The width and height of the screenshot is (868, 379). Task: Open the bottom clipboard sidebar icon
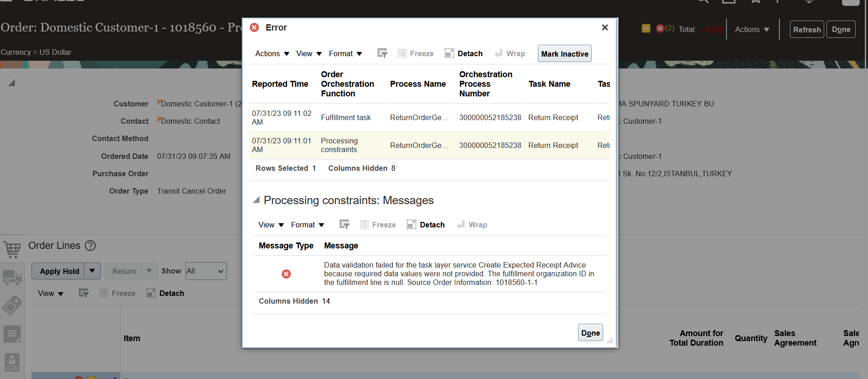click(x=12, y=363)
